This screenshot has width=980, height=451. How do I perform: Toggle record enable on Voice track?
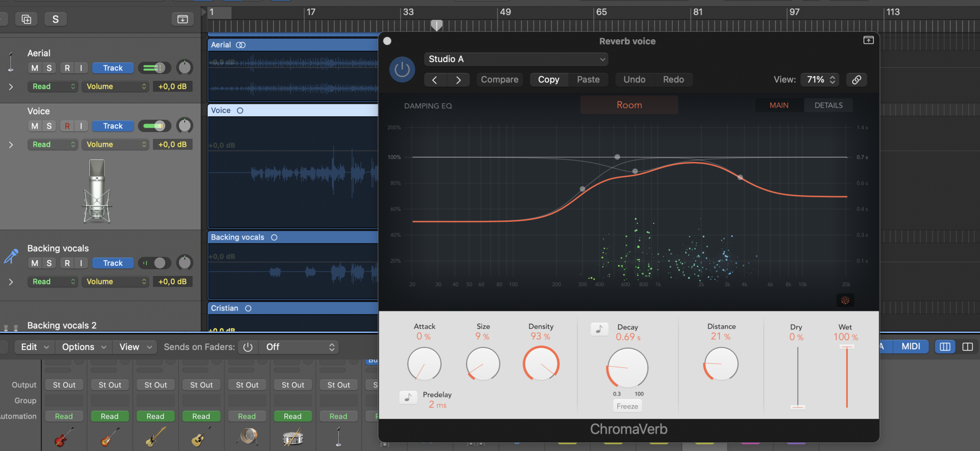(67, 126)
